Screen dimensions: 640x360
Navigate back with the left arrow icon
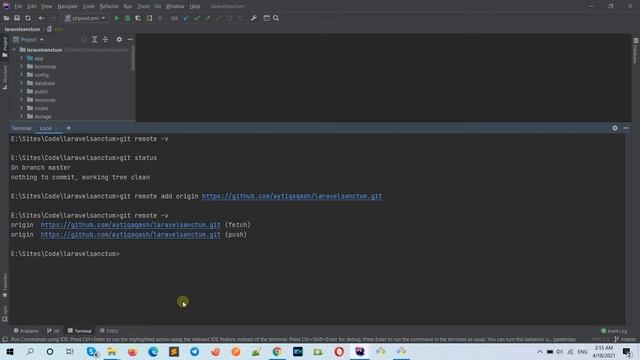pos(41,18)
